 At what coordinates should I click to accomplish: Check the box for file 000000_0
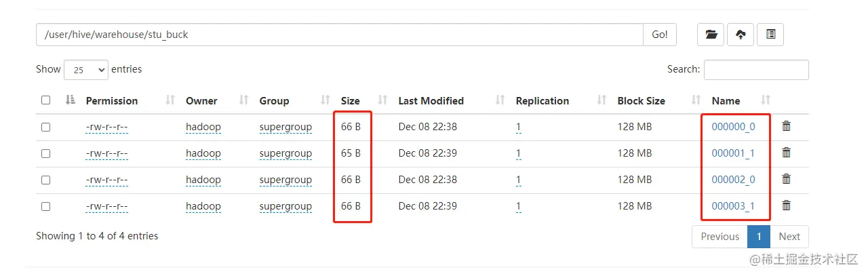coord(45,127)
